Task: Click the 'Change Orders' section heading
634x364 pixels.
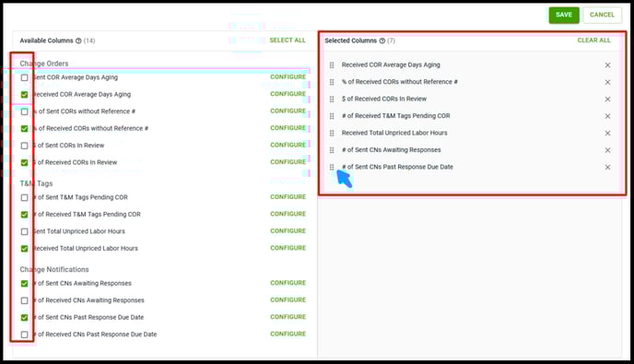Action: (x=44, y=64)
